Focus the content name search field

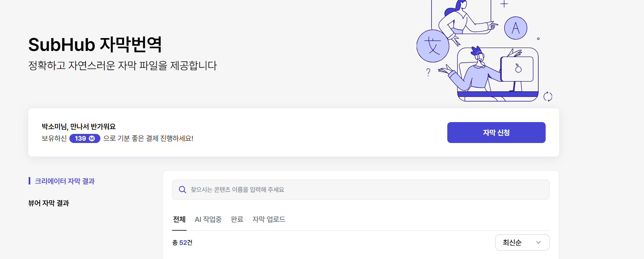(x=361, y=190)
